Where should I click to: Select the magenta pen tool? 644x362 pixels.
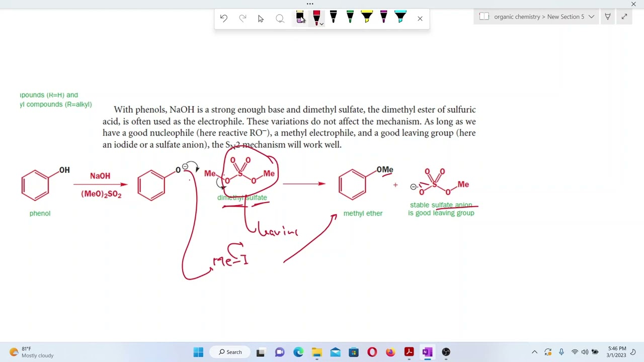coord(383,18)
